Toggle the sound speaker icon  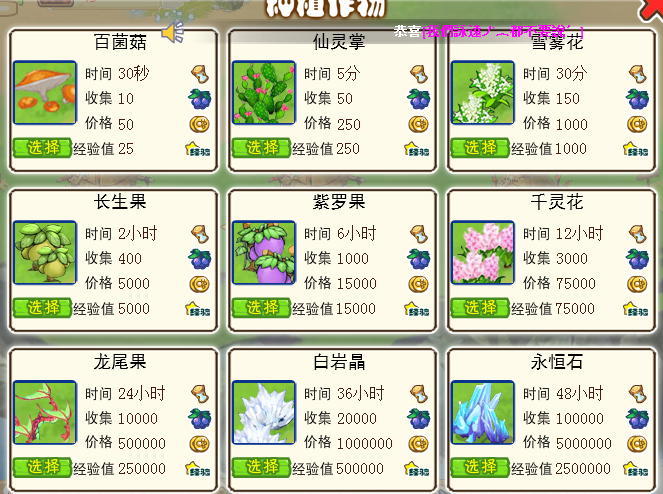click(x=173, y=32)
